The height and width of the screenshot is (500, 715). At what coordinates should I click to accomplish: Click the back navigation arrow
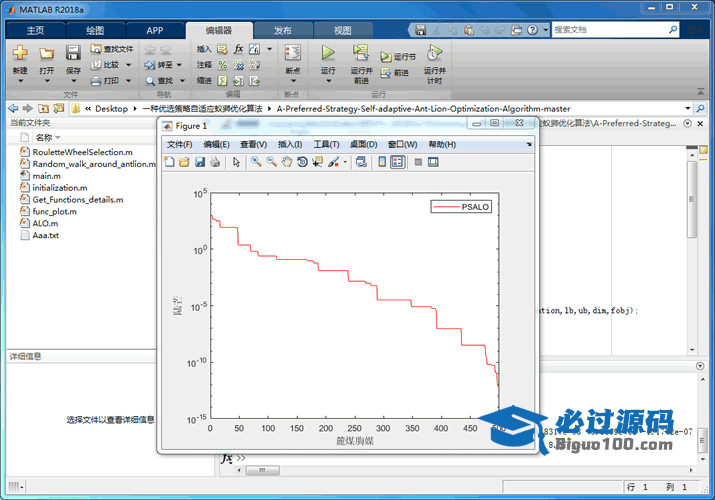[13, 108]
